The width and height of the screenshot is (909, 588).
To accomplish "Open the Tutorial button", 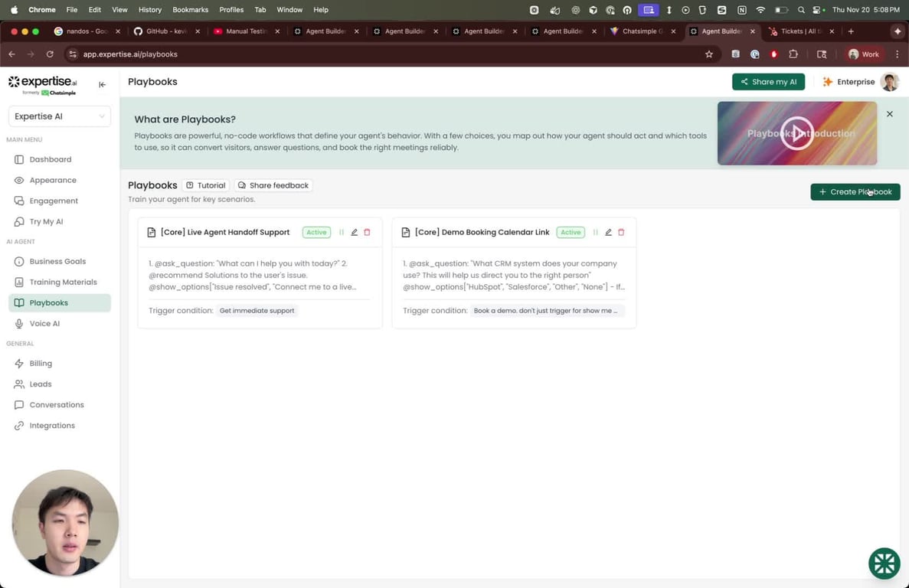I will 206,185.
